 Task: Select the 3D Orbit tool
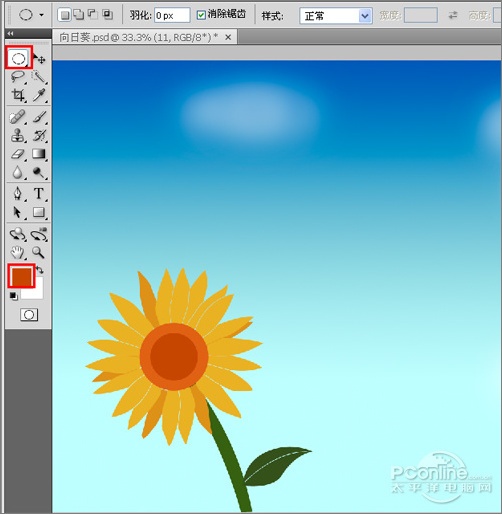point(39,234)
